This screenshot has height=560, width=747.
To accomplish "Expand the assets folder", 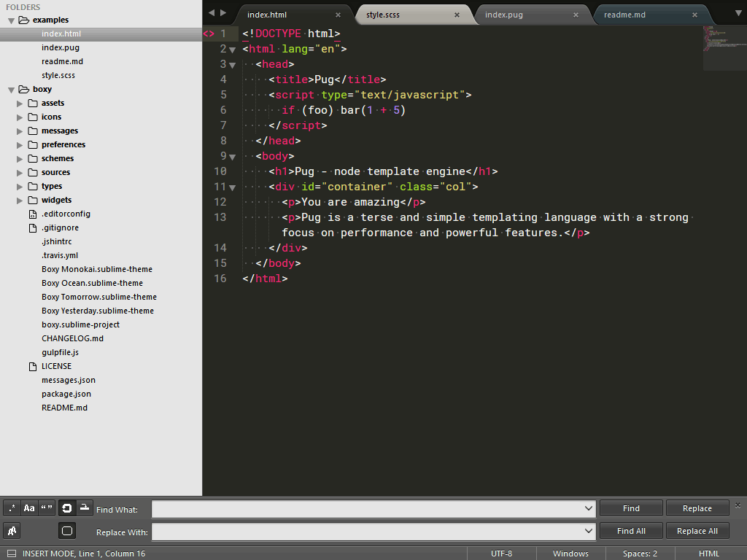I will tap(20, 104).
